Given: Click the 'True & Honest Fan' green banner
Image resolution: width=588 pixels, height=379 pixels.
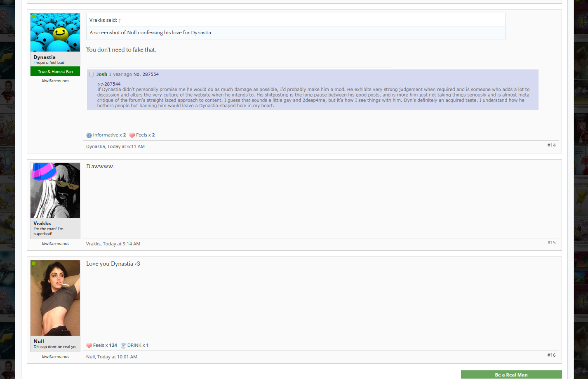Looking at the screenshot, I should 55,72.
